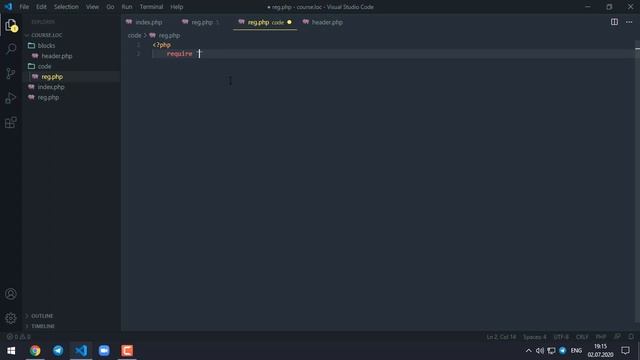Open the Search view in activity bar
Screen dimensions: 640x360
click(x=11, y=49)
